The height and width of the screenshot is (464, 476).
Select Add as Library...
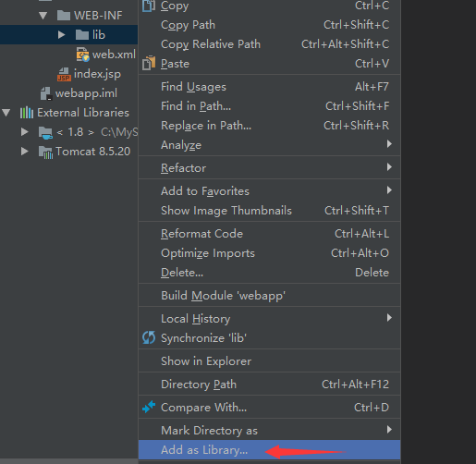pyautogui.click(x=270, y=450)
